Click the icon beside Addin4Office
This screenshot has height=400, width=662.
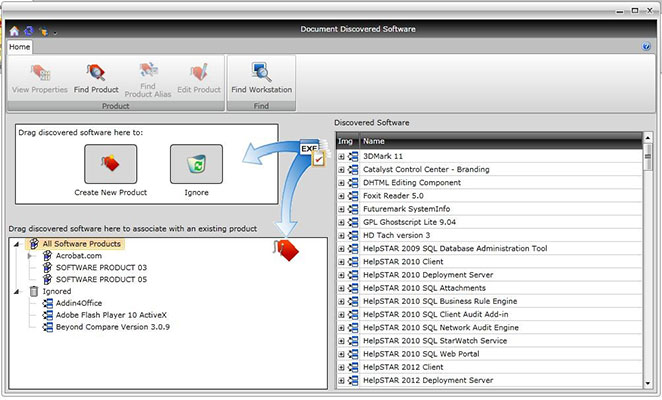[47, 303]
